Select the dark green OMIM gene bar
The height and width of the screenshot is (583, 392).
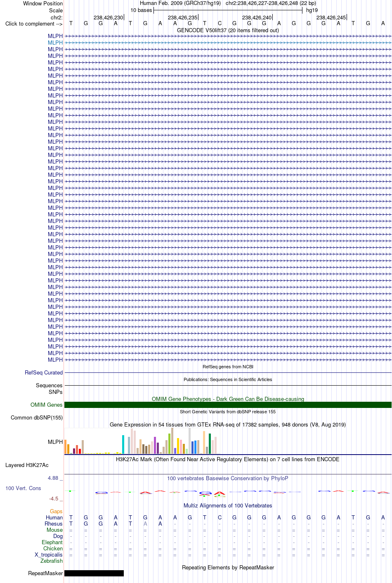point(228,405)
